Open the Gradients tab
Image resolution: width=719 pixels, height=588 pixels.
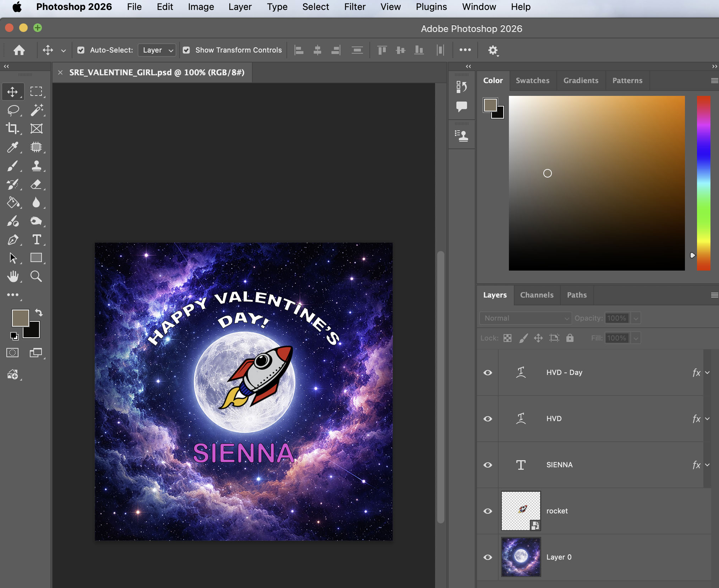[581, 81]
